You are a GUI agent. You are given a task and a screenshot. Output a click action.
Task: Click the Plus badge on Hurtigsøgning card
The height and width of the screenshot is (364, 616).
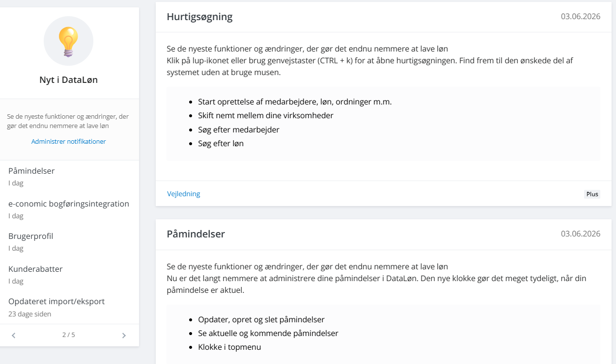[592, 194]
